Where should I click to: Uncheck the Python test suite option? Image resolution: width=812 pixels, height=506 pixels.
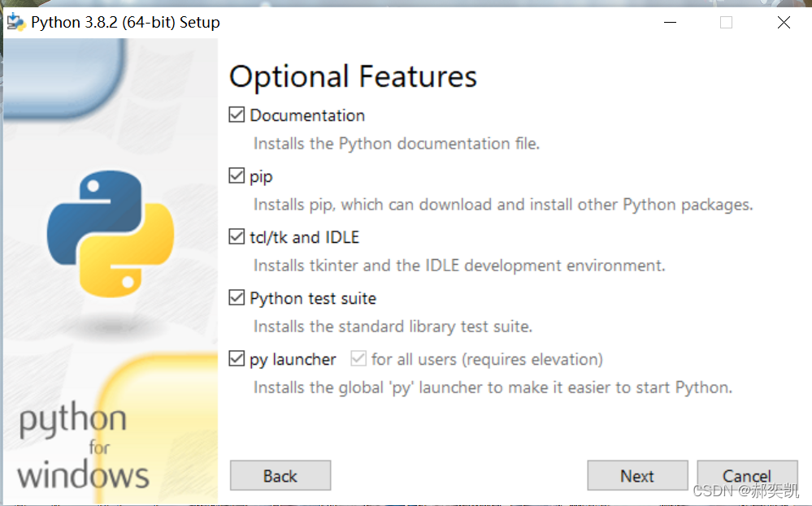pyautogui.click(x=237, y=297)
